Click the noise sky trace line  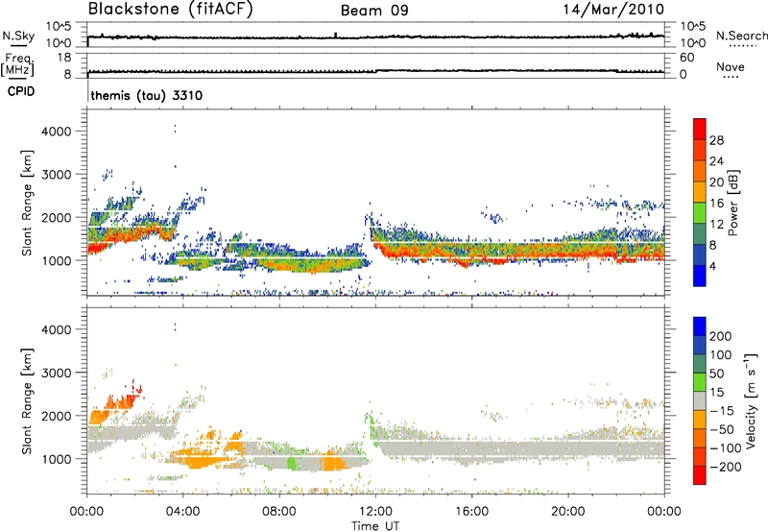point(375,36)
